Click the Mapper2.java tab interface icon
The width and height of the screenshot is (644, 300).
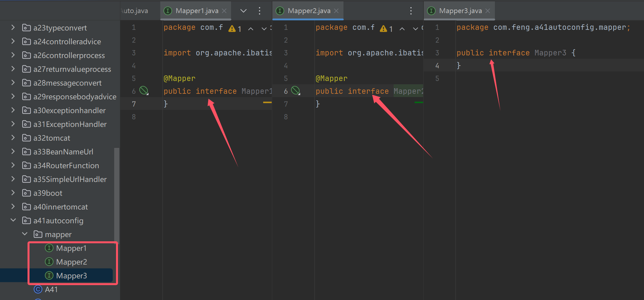(x=280, y=11)
